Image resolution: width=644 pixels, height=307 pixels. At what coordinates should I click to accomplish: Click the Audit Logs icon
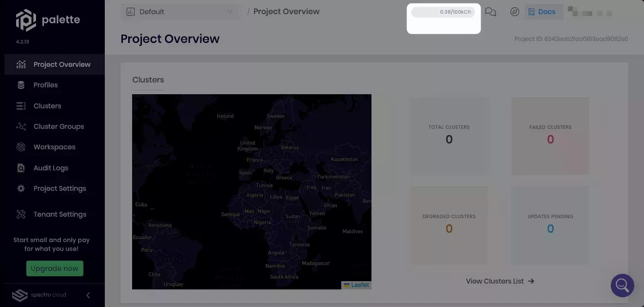coord(21,168)
